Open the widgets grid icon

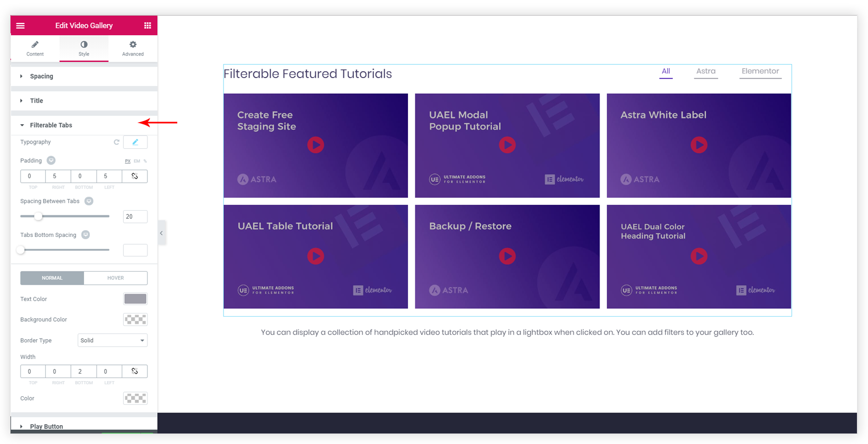(x=147, y=26)
